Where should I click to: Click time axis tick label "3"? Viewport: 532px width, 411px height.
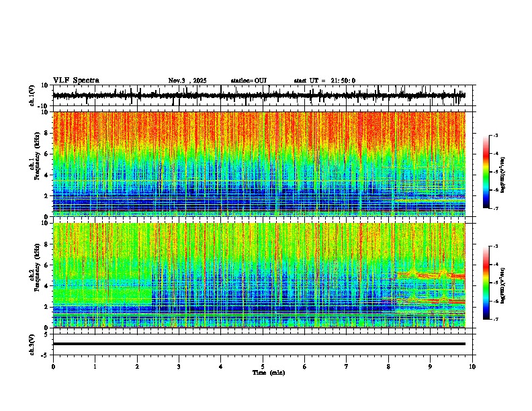[179, 367]
